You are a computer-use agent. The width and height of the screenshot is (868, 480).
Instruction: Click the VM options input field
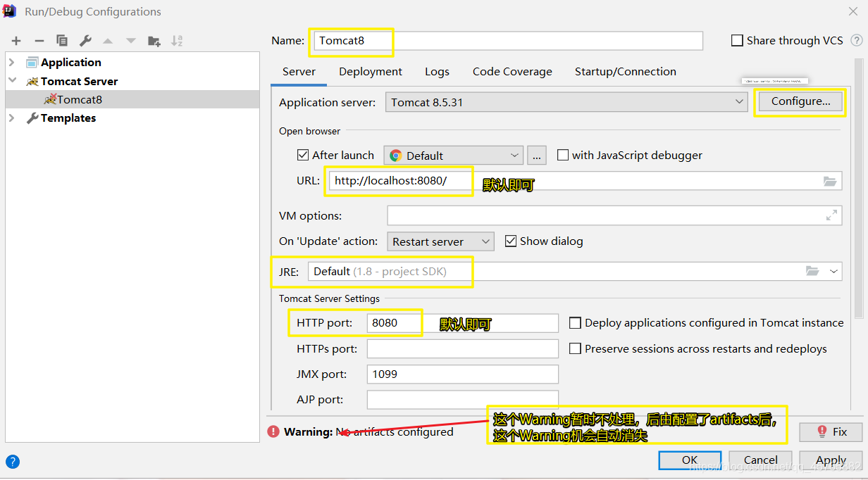click(614, 215)
